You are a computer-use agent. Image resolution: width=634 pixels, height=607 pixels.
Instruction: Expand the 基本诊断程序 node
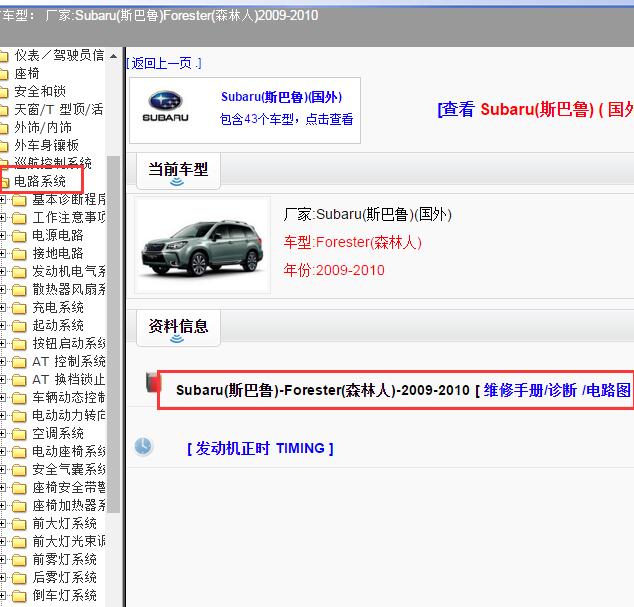coord(2,199)
